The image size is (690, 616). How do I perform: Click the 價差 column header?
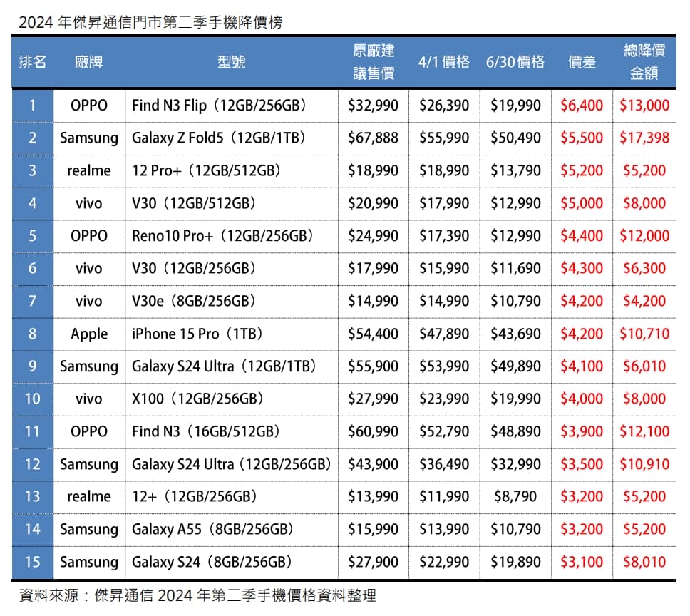tap(582, 62)
